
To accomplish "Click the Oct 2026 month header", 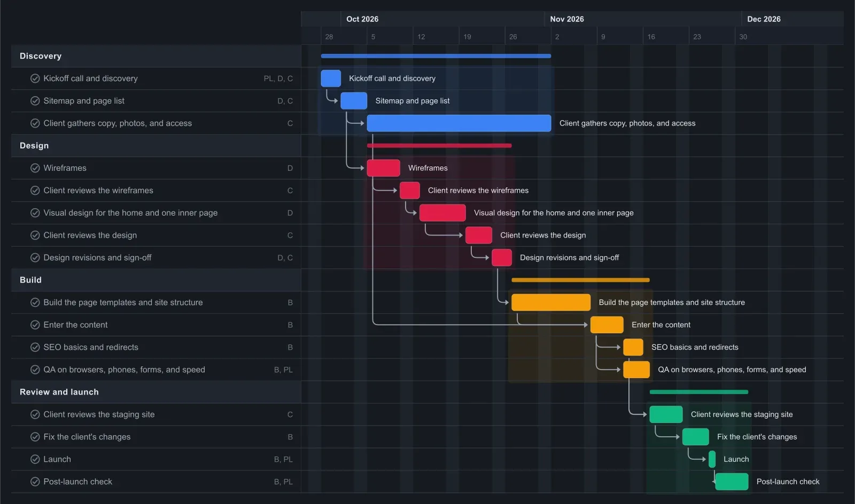I will [362, 19].
